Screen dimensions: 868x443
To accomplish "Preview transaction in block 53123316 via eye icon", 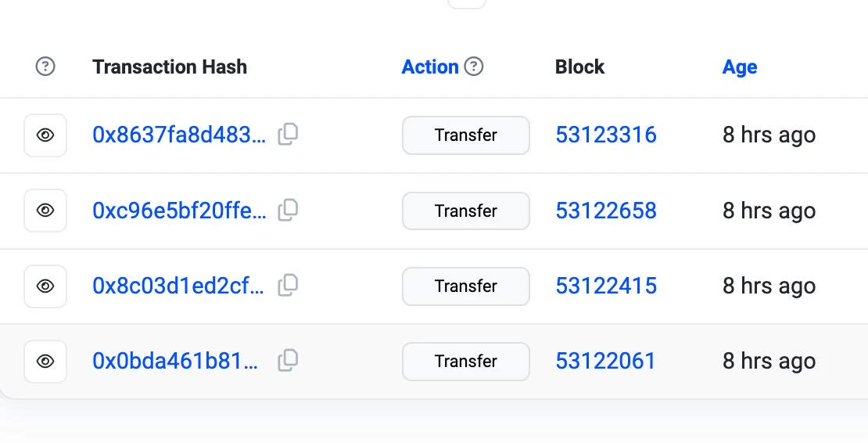I will 45,135.
